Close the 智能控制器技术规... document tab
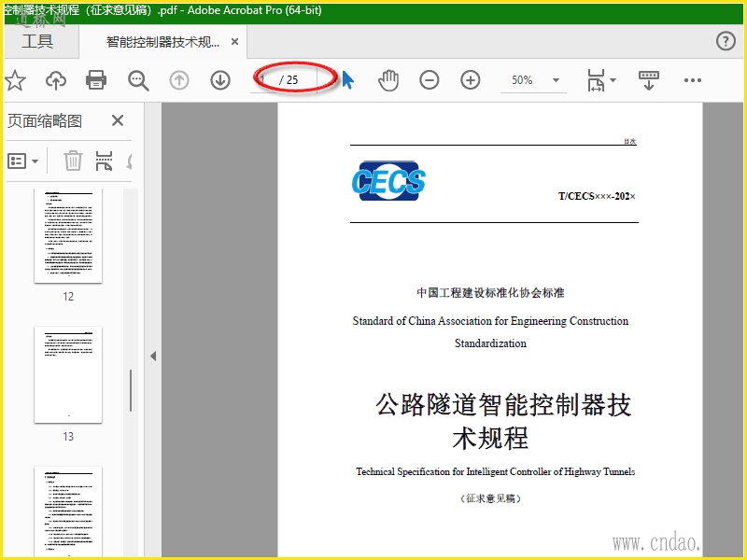The image size is (747, 560). click(234, 42)
